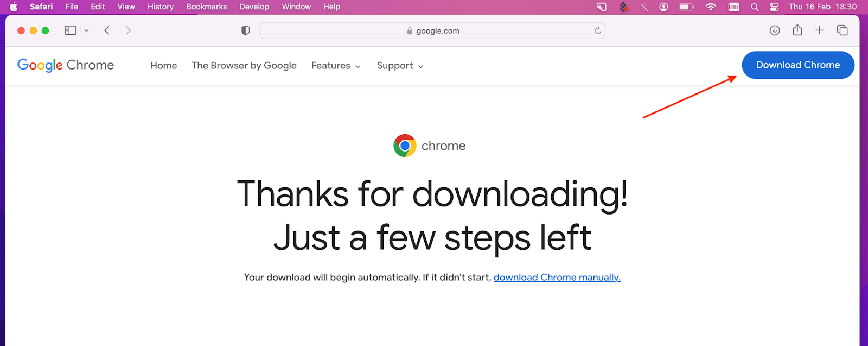868x346 pixels.
Task: Open the first menu bar extra icon left of the Slack-like icon
Action: coord(601,7)
